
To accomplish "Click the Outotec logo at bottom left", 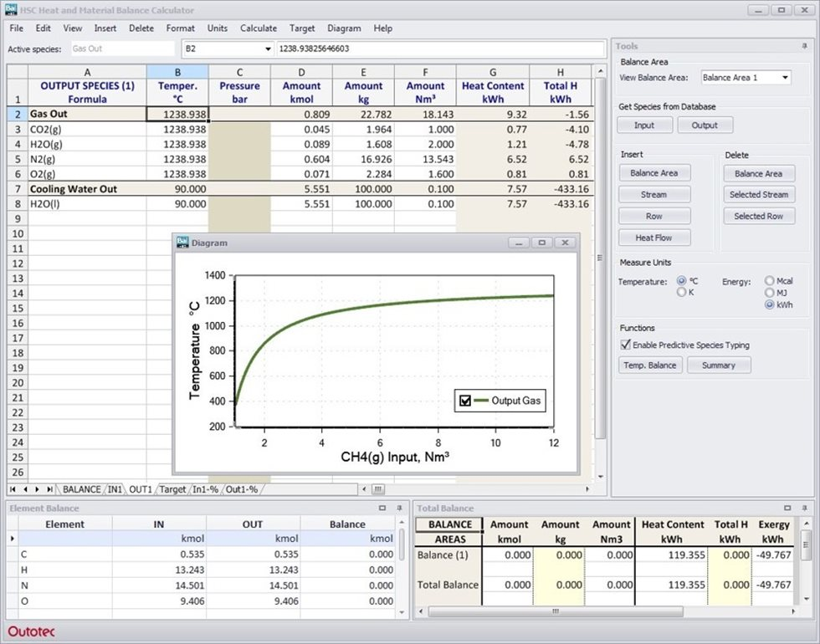I will pos(29,632).
